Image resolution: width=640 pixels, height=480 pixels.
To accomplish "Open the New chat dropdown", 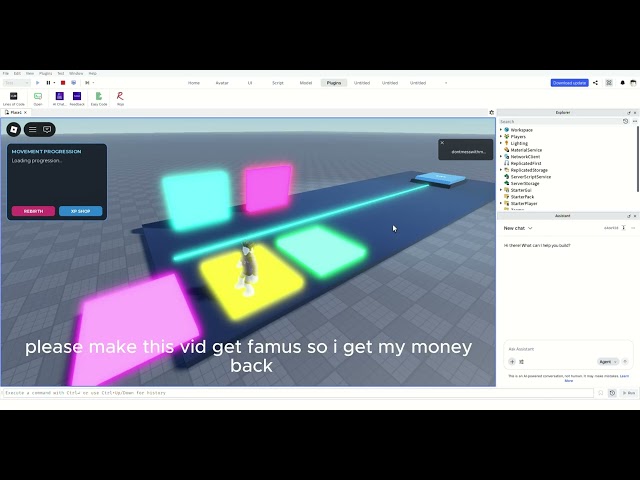I will point(518,228).
